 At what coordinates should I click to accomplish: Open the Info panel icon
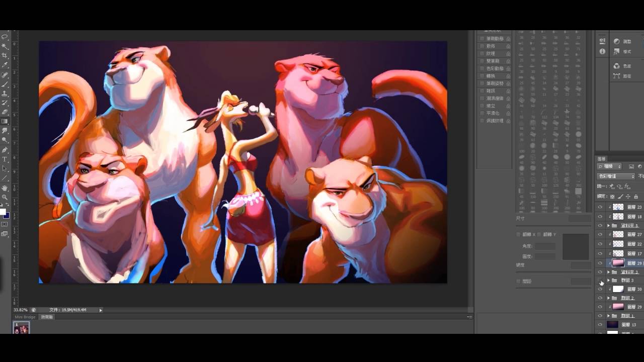pyautogui.click(x=602, y=51)
